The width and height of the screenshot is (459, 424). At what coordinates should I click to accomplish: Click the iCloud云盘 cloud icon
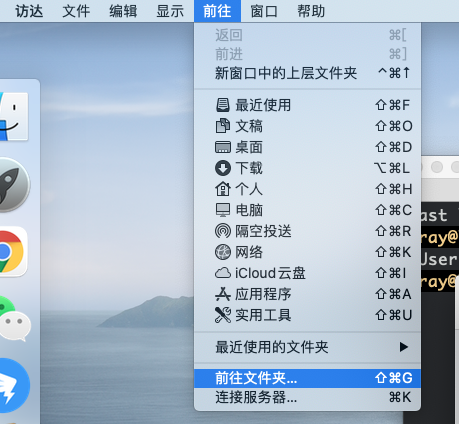click(x=223, y=273)
